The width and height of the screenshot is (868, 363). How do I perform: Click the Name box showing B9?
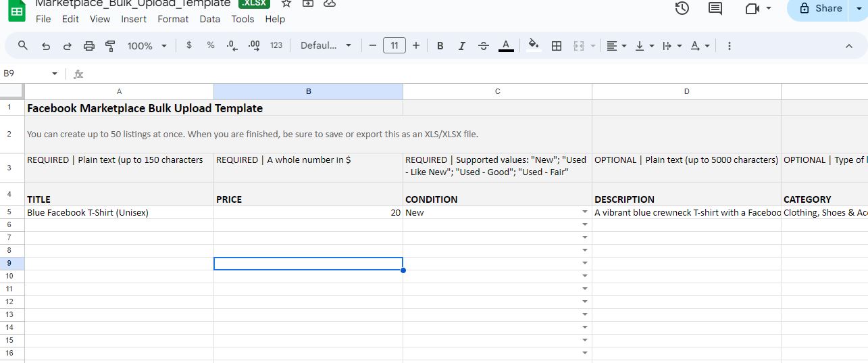(24, 73)
